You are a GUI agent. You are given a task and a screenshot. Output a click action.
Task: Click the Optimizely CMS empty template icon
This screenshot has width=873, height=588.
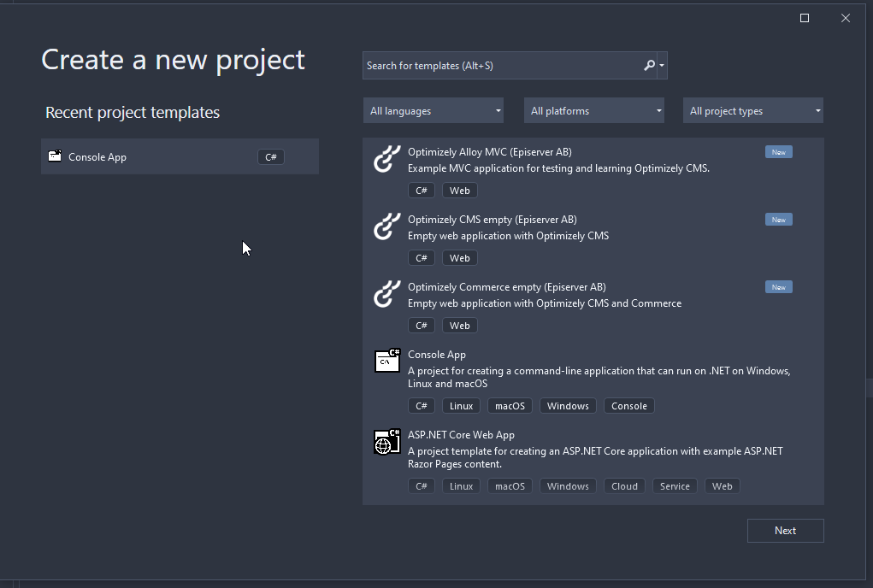pos(387,227)
